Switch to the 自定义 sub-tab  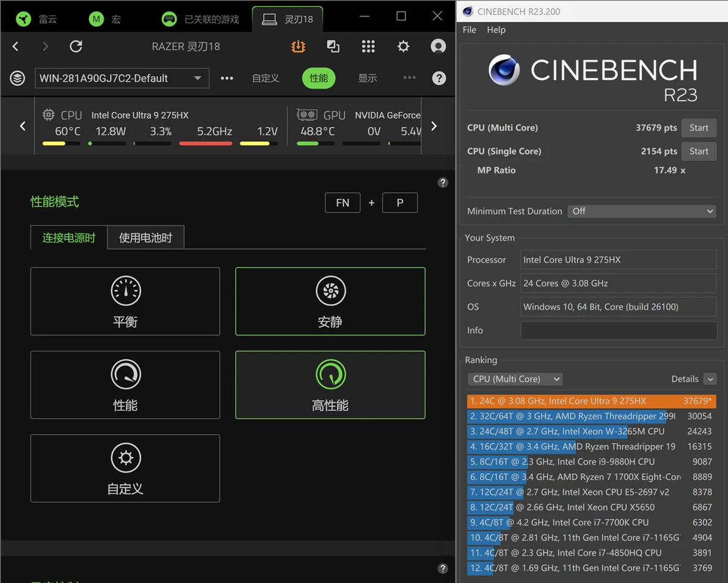(266, 78)
